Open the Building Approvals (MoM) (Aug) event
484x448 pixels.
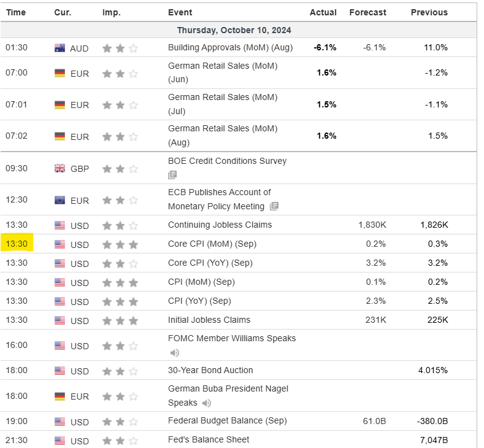(230, 47)
